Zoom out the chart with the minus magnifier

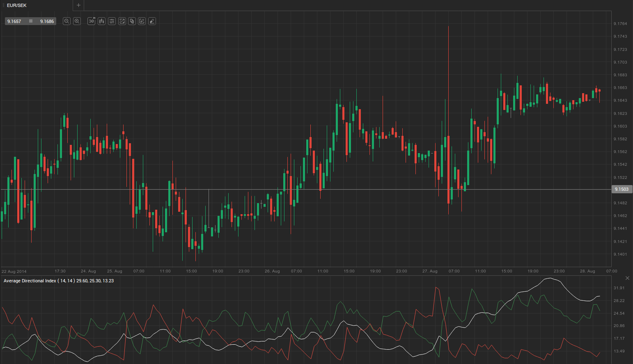pyautogui.click(x=67, y=21)
